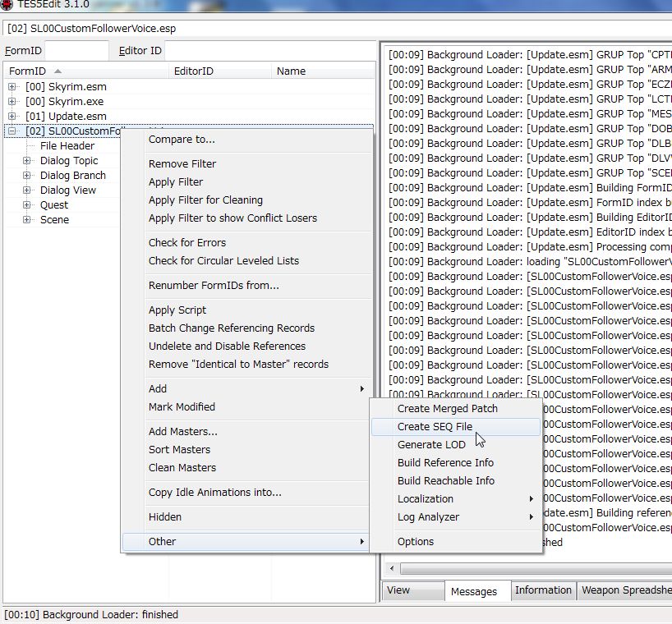Choose Options in the Other submenu
The width and height of the screenshot is (672, 624).
[x=456, y=542]
